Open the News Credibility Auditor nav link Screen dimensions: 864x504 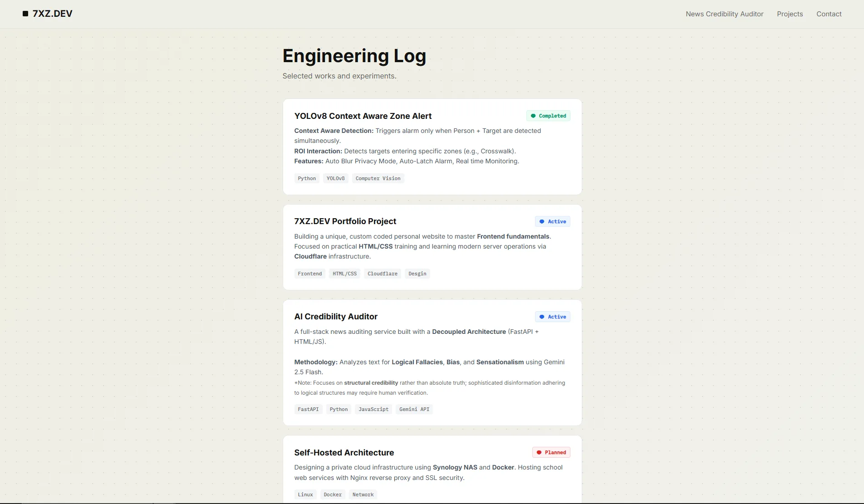tap(724, 14)
